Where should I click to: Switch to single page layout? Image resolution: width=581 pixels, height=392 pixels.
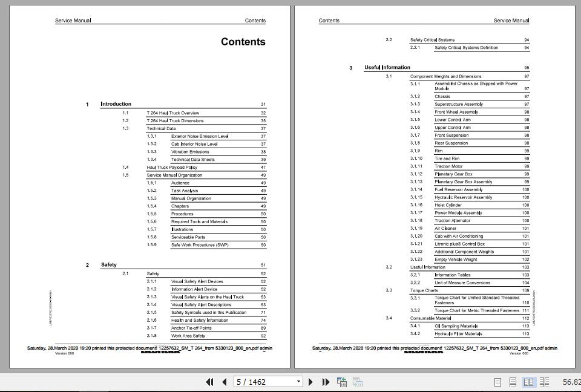[x=498, y=382]
